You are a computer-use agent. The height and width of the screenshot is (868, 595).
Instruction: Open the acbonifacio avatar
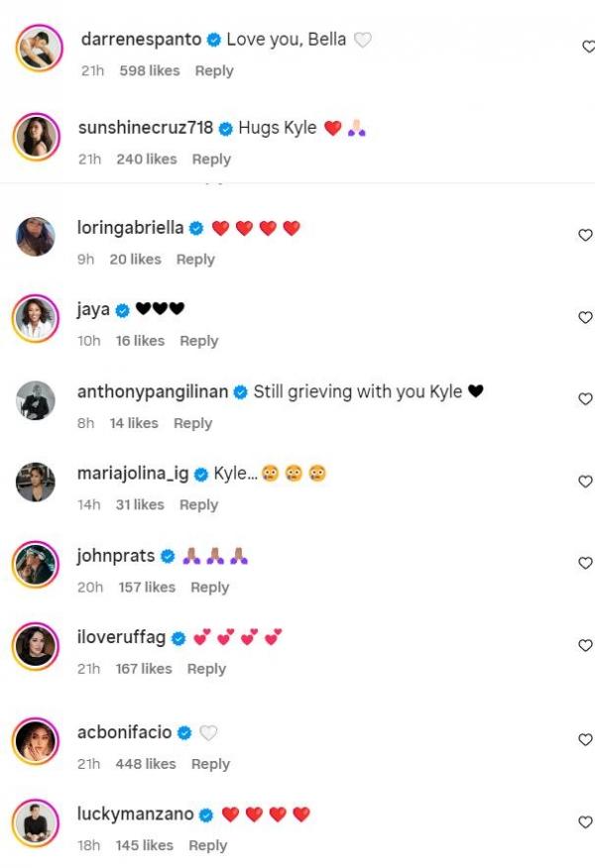(x=37, y=741)
